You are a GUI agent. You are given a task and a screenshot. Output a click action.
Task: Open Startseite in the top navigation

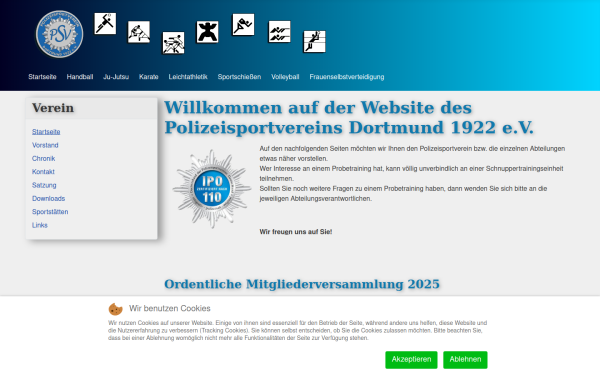pyautogui.click(x=42, y=77)
